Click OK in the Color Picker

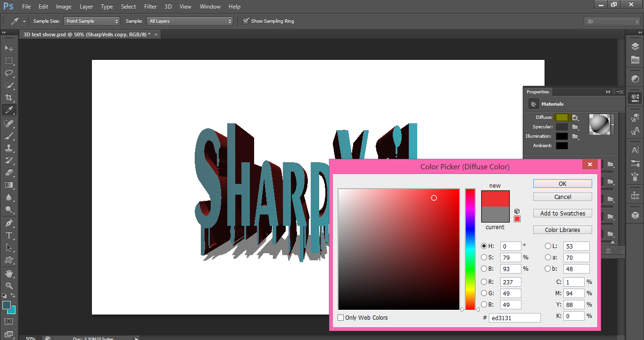point(562,184)
